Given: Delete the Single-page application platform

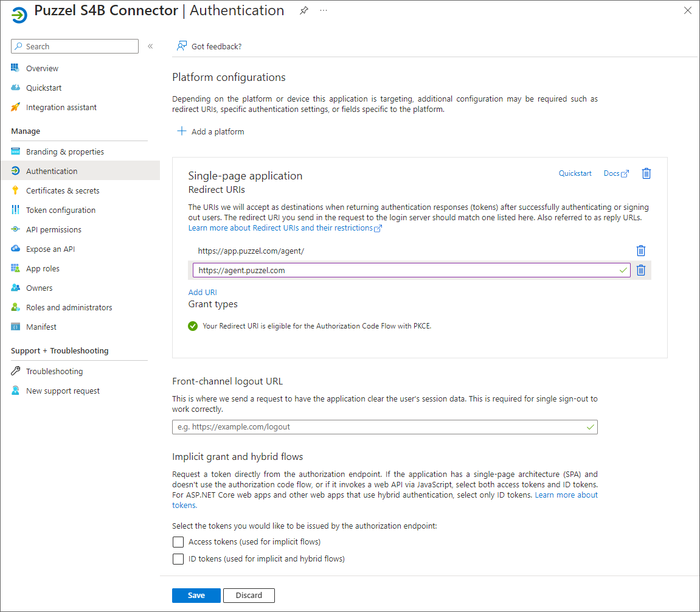Looking at the screenshot, I should [x=646, y=173].
